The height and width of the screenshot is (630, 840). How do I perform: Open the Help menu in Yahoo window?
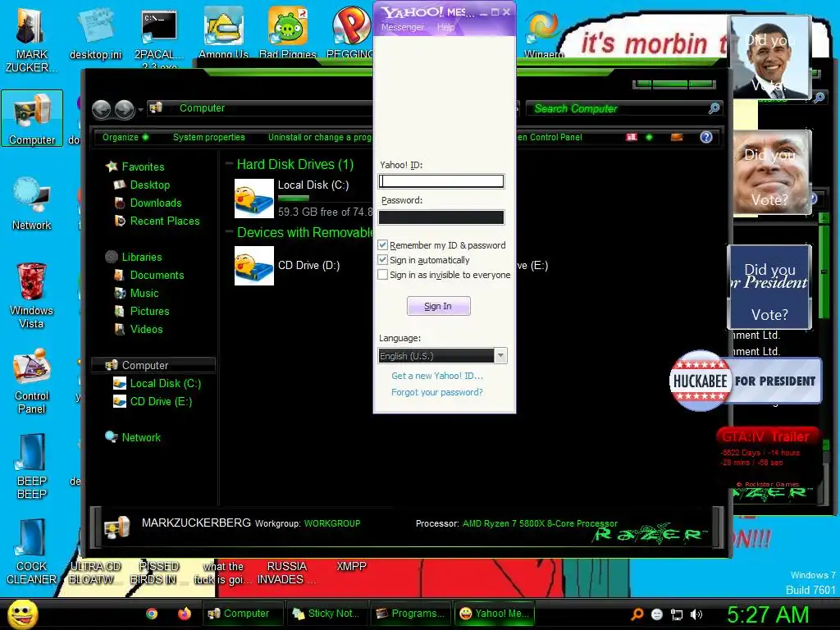point(445,27)
